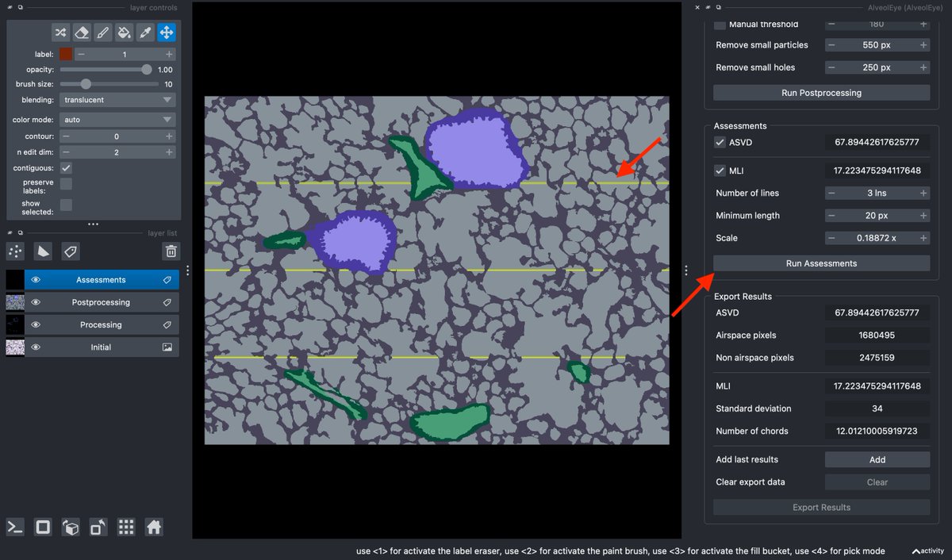Screen dimensions: 952x560
Task: Decrease the label number
Action: tap(83, 54)
